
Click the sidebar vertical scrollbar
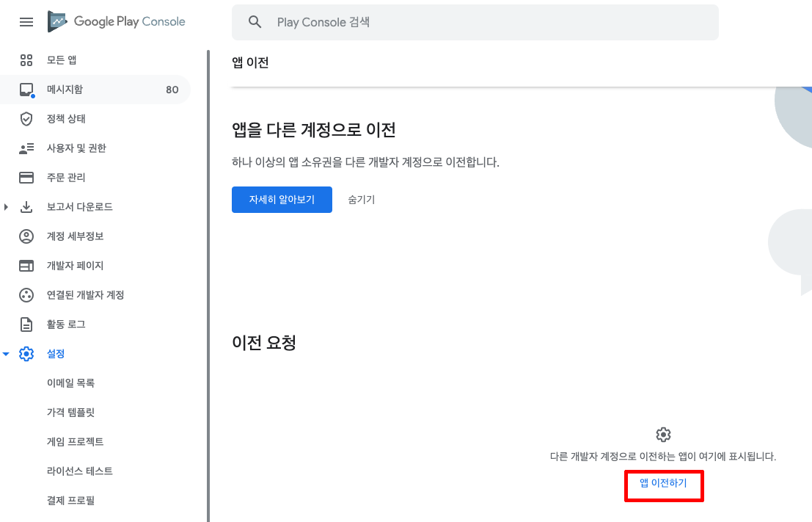(x=208, y=286)
